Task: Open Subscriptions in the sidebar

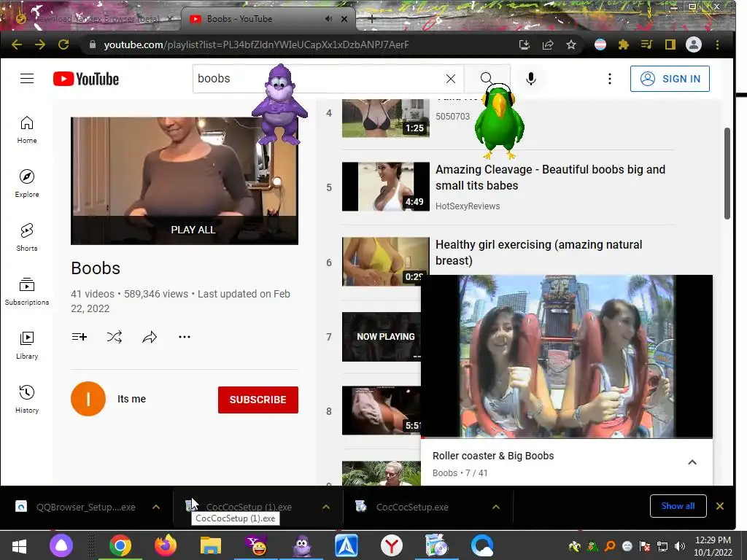Action: pyautogui.click(x=27, y=291)
